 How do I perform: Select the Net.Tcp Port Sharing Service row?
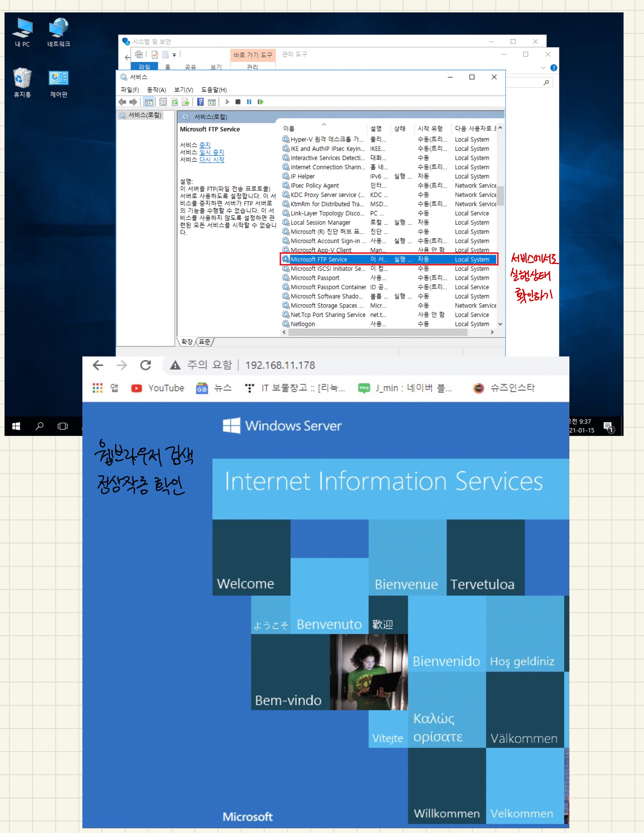click(389, 315)
